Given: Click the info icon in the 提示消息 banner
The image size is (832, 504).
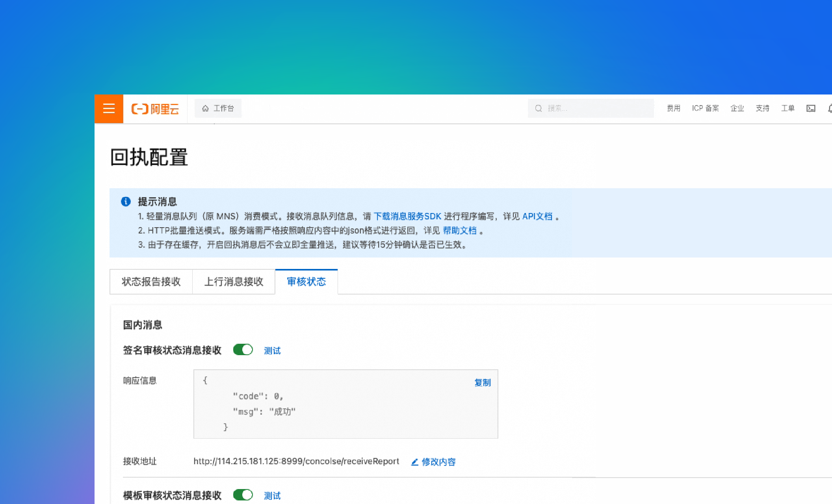Looking at the screenshot, I should [x=126, y=201].
